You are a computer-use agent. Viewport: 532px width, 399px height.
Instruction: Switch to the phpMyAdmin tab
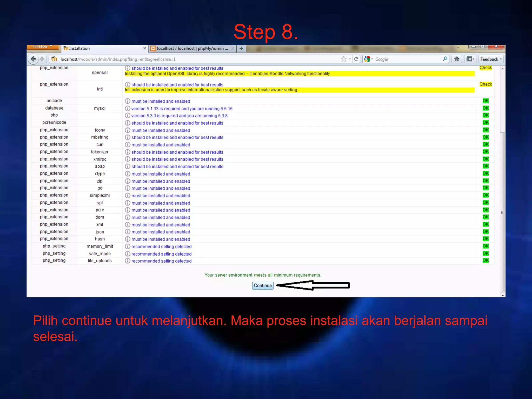pos(193,48)
